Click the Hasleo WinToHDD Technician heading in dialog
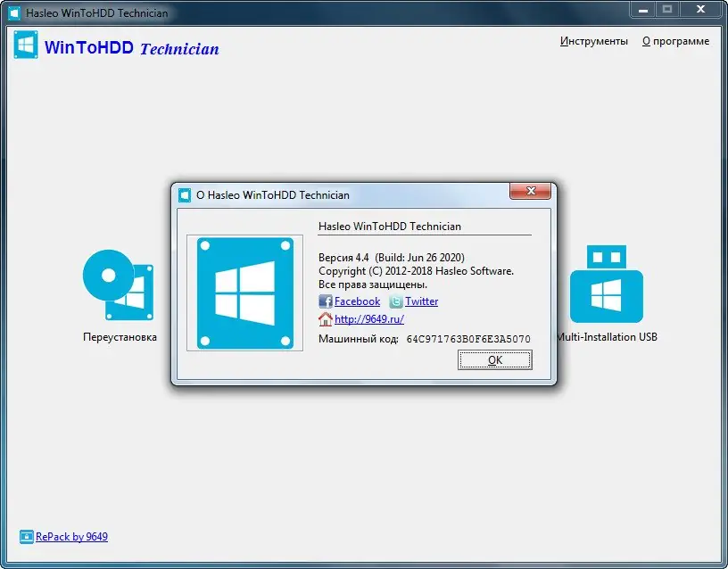The image size is (728, 569). click(390, 227)
